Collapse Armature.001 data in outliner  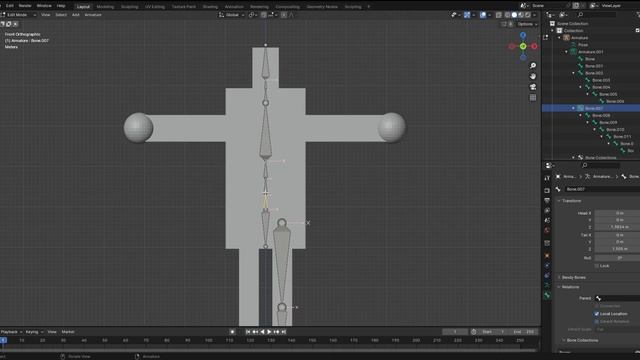[567, 52]
